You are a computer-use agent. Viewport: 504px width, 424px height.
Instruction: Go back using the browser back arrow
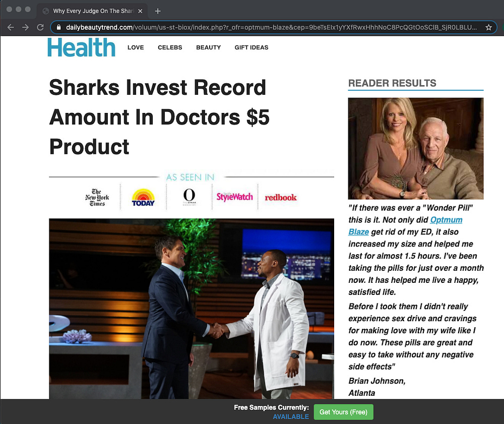[x=11, y=27]
